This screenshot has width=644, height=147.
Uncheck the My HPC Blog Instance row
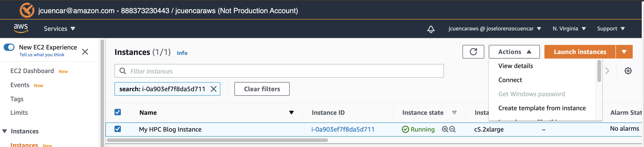[117, 129]
